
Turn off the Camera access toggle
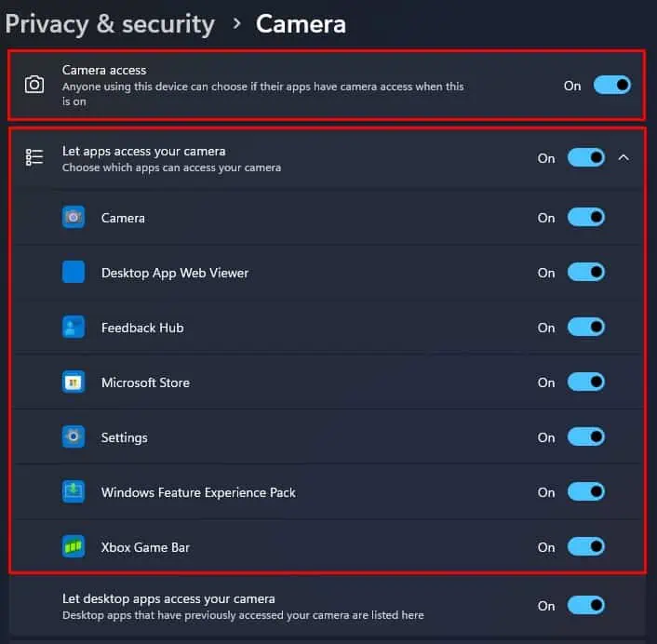tap(611, 85)
